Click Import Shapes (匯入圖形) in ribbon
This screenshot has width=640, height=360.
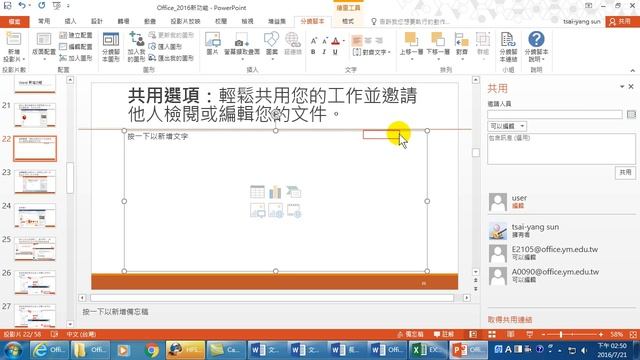pos(165,47)
